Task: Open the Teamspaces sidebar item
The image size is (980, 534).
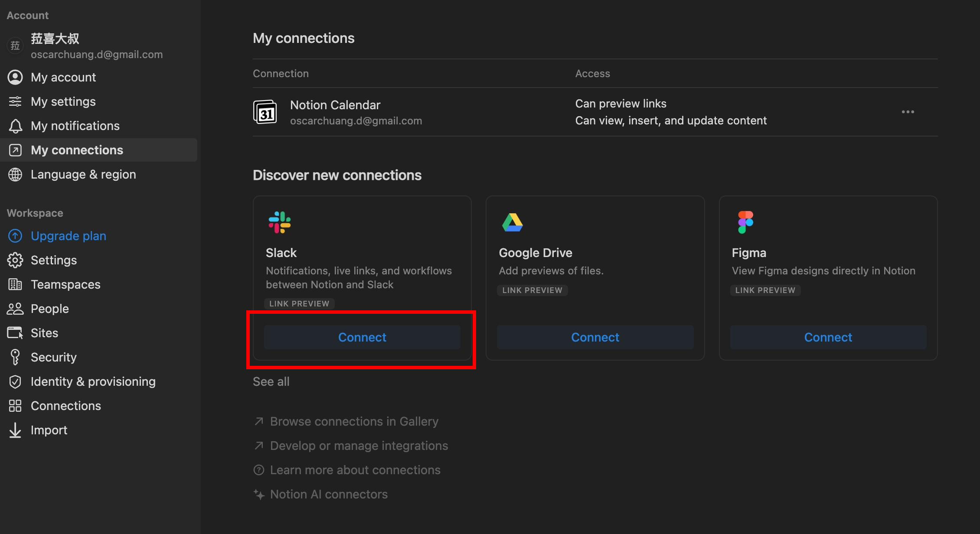Action: tap(99, 284)
